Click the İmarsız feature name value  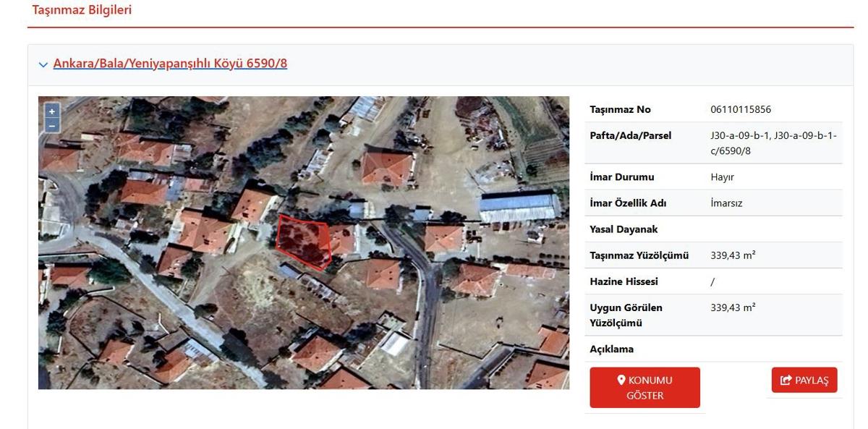tap(726, 203)
